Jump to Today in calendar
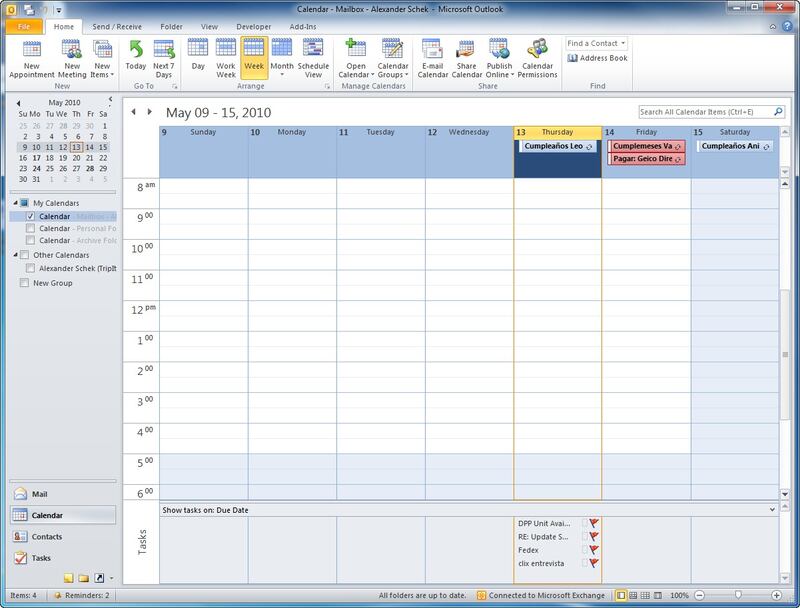800x608 pixels. (x=136, y=56)
